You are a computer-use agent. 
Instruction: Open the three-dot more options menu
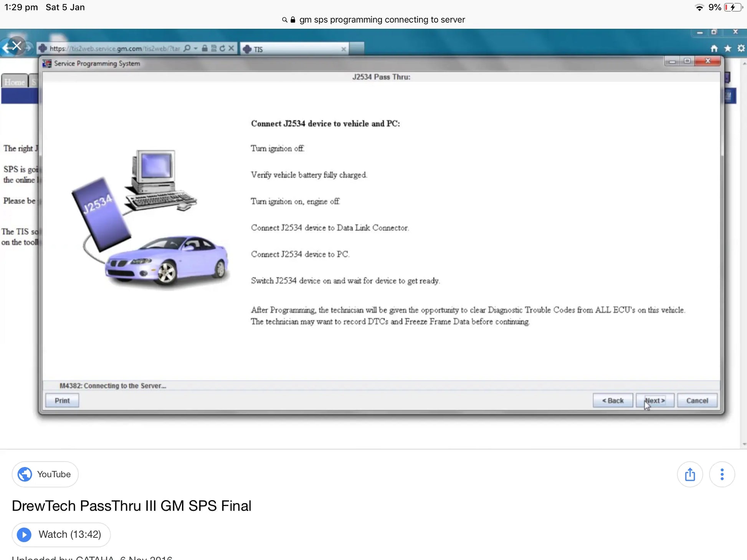pos(722,474)
